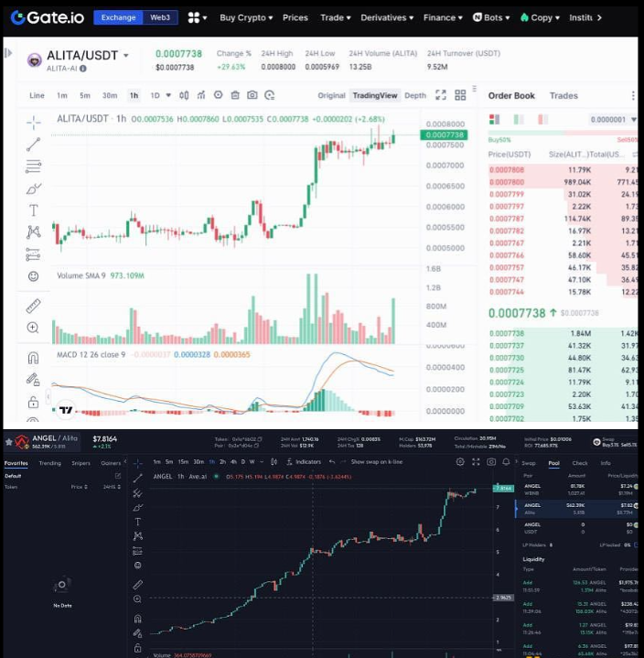Show buy orders only view
This screenshot has width=644, height=658.
519,120
